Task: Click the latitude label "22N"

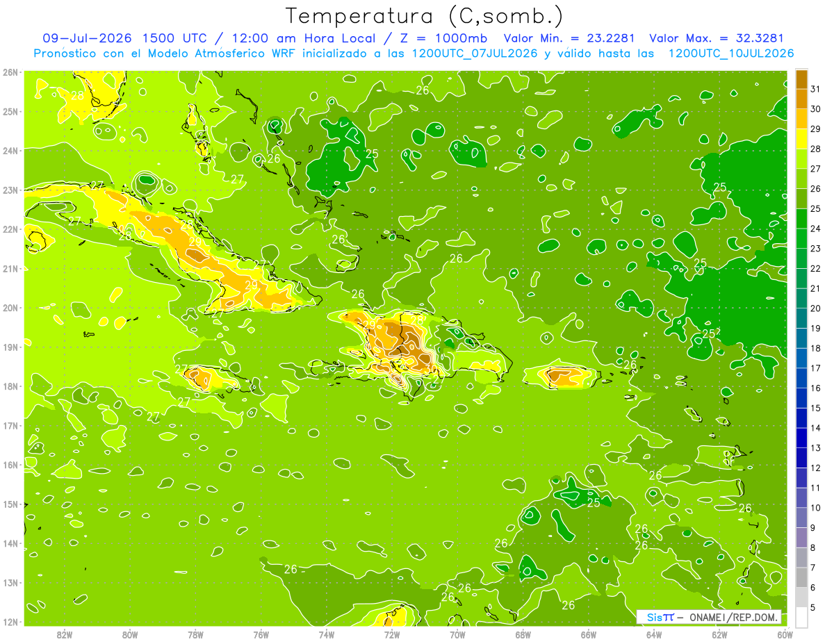Action: pos(10,229)
